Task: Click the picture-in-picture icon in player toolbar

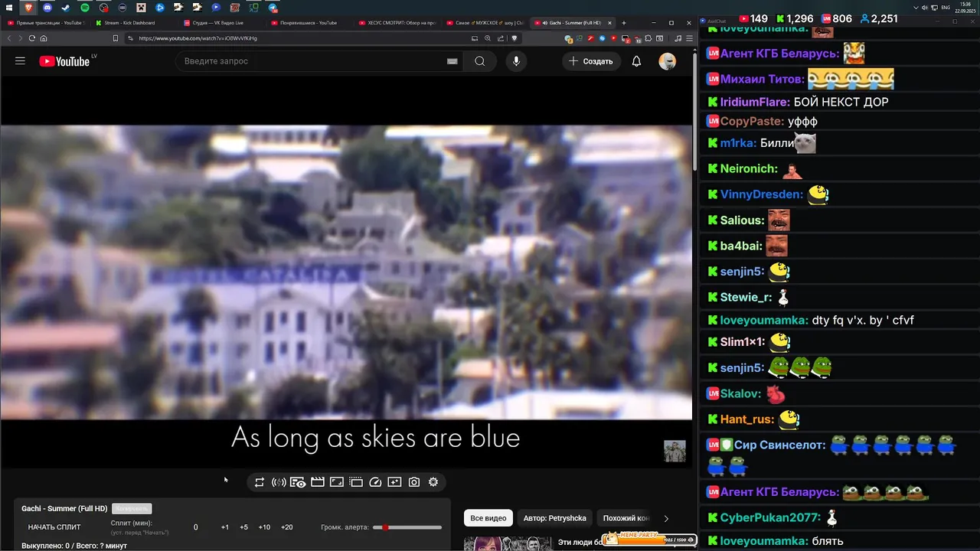Action: click(x=337, y=482)
